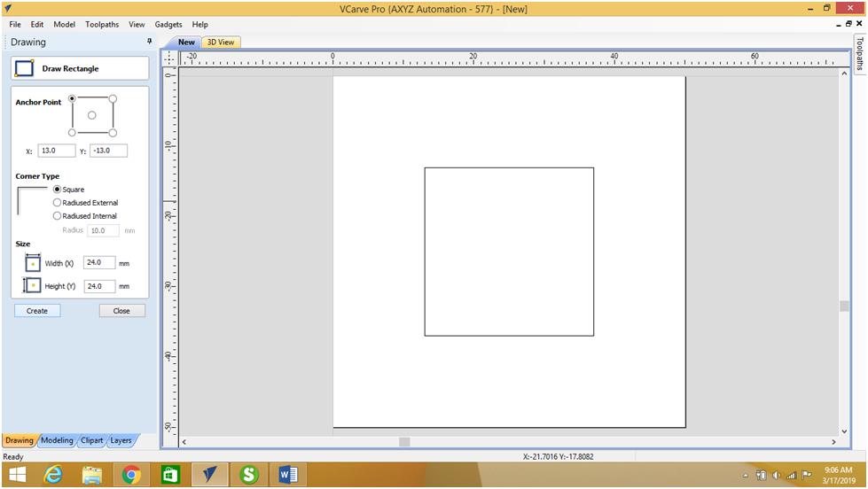This screenshot has width=868, height=489.
Task: Select top-left anchor point
Action: [72, 98]
